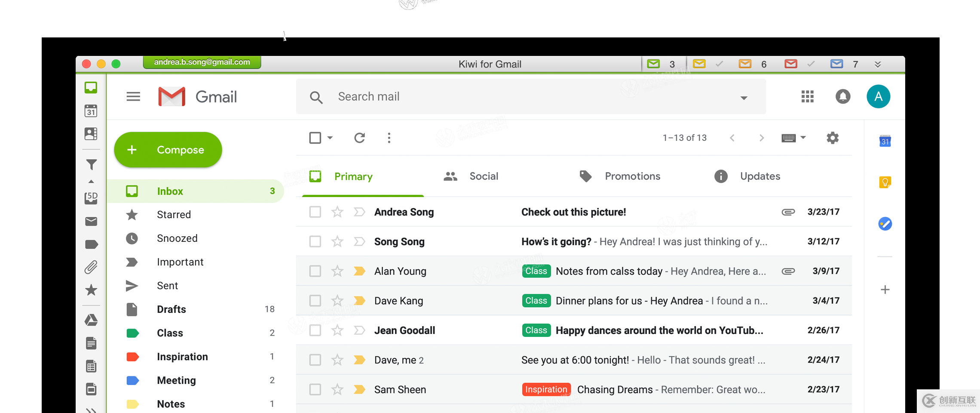
Task: Click the search magnifier icon
Action: 316,97
